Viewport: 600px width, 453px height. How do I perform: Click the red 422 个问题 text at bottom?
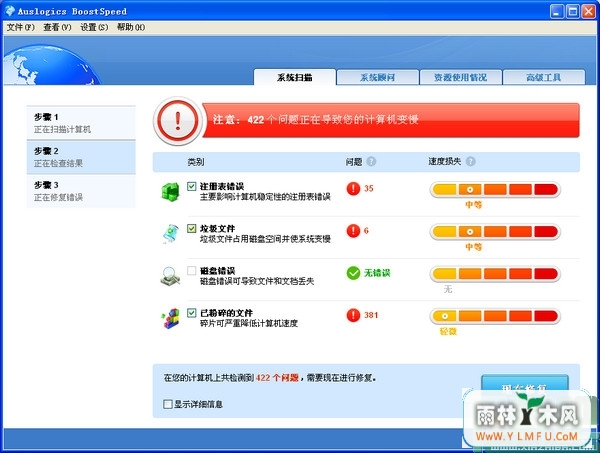tap(277, 378)
